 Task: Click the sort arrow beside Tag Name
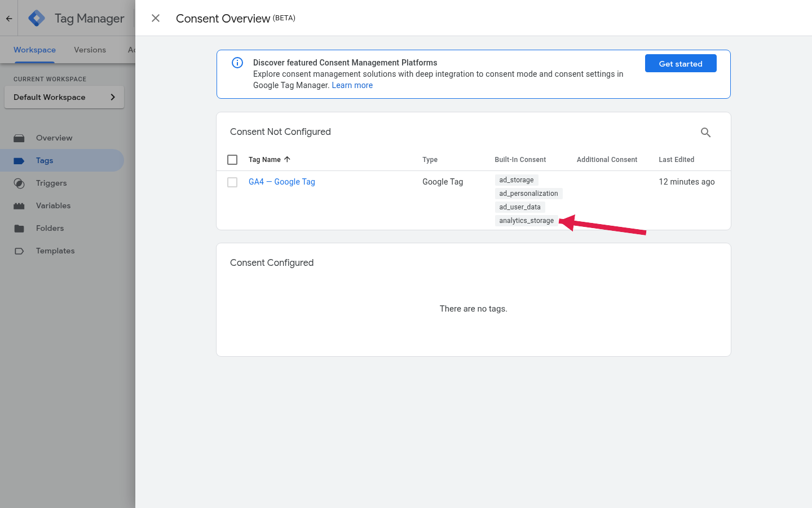(287, 159)
